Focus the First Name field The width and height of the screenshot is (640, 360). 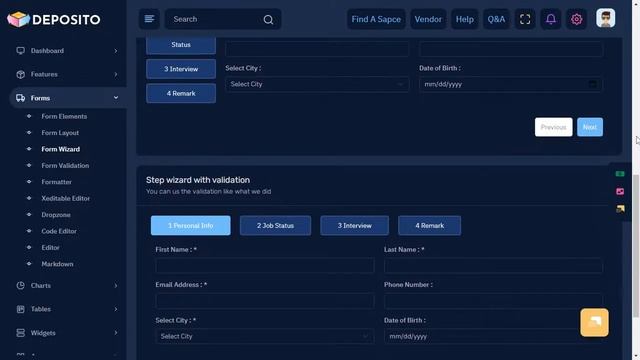[x=264, y=266]
